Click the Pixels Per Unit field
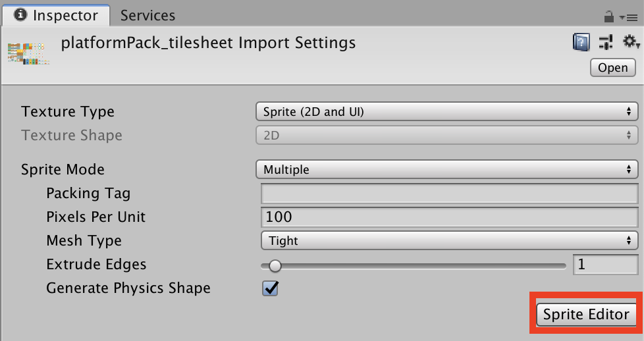Viewport: 644px width, 341px height. 449,217
